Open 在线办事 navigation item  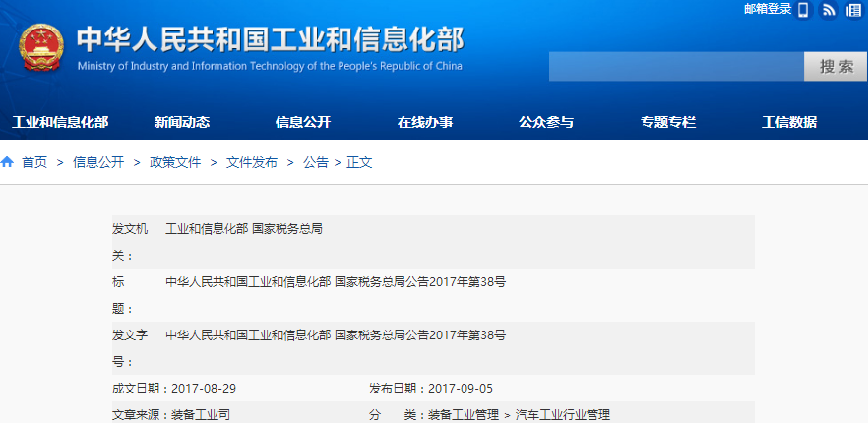[425, 122]
